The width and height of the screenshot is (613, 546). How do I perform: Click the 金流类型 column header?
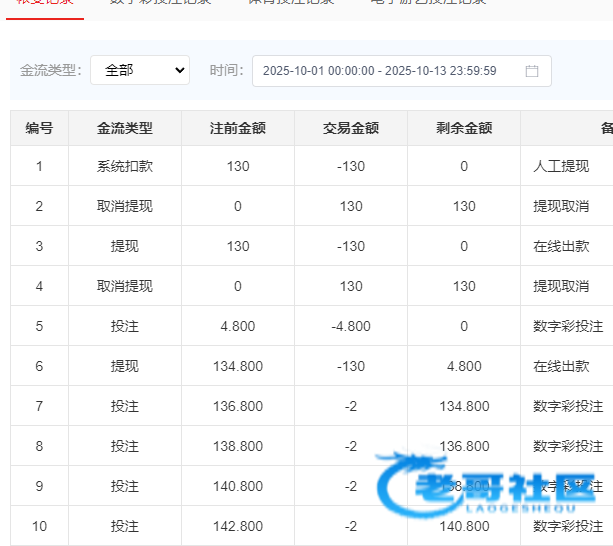tap(125, 128)
